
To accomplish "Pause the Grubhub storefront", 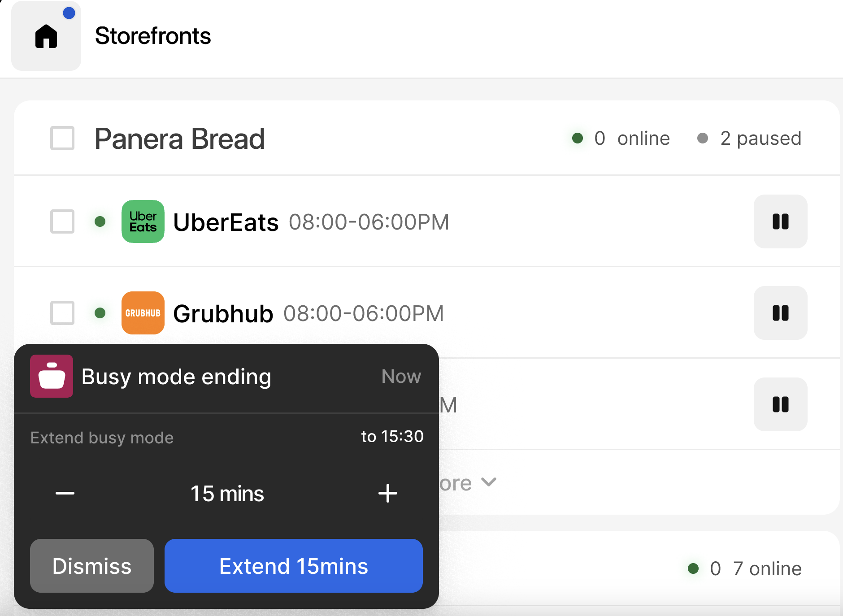I will [x=780, y=313].
